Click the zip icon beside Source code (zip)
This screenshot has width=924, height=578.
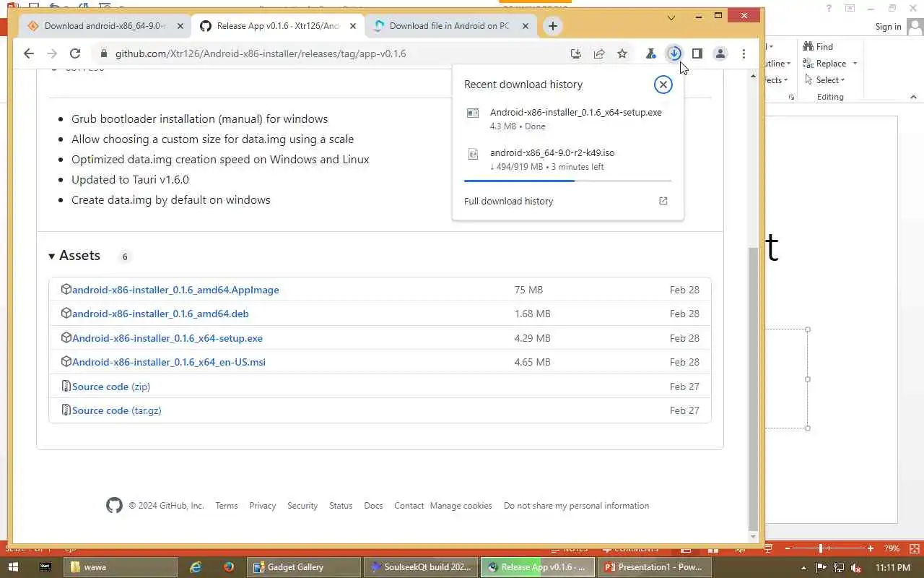[66, 386]
